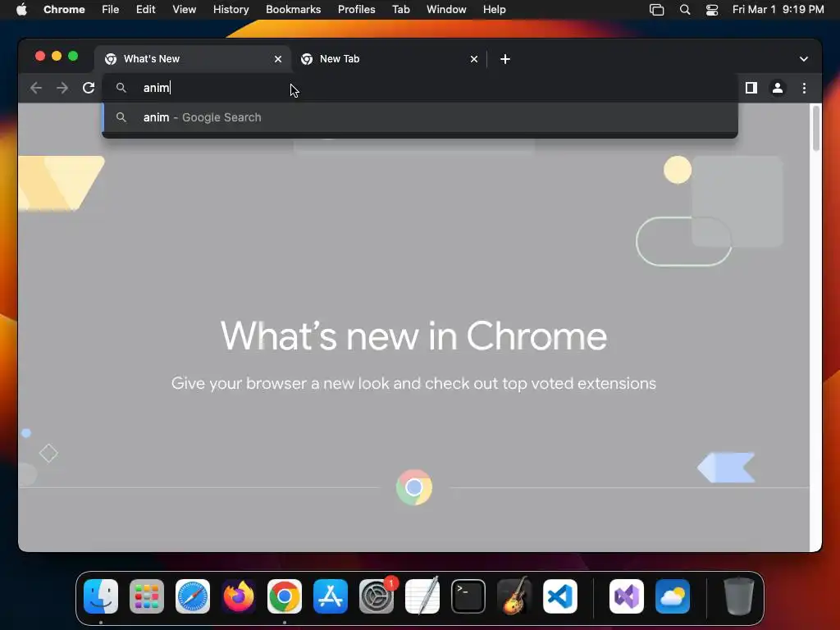Open a new tab with the plus button

(505, 59)
